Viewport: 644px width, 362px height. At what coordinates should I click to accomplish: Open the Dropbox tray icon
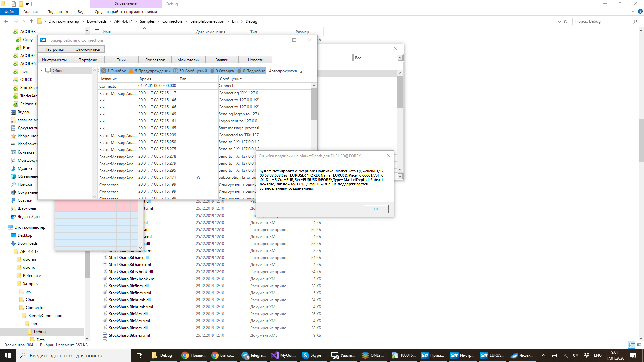(587, 355)
